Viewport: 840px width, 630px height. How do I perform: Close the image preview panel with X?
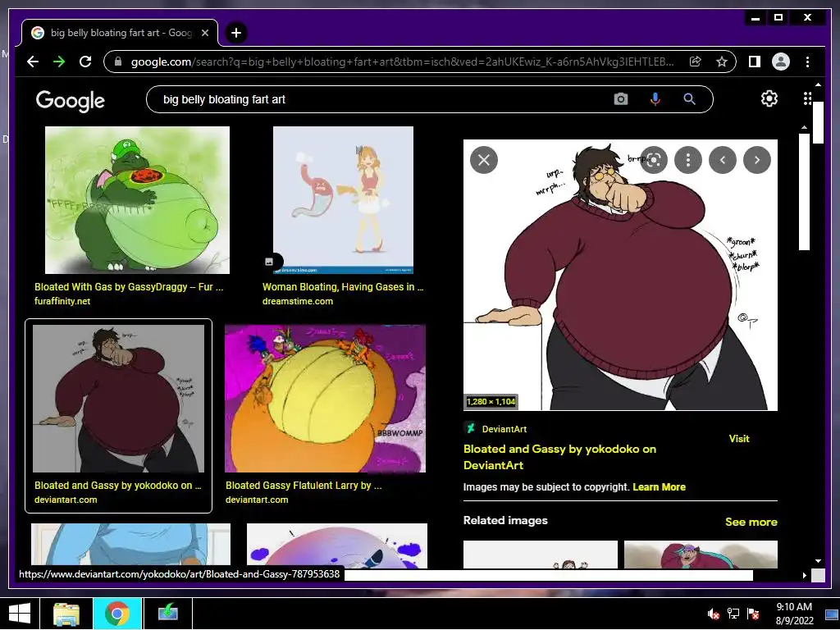coord(484,160)
